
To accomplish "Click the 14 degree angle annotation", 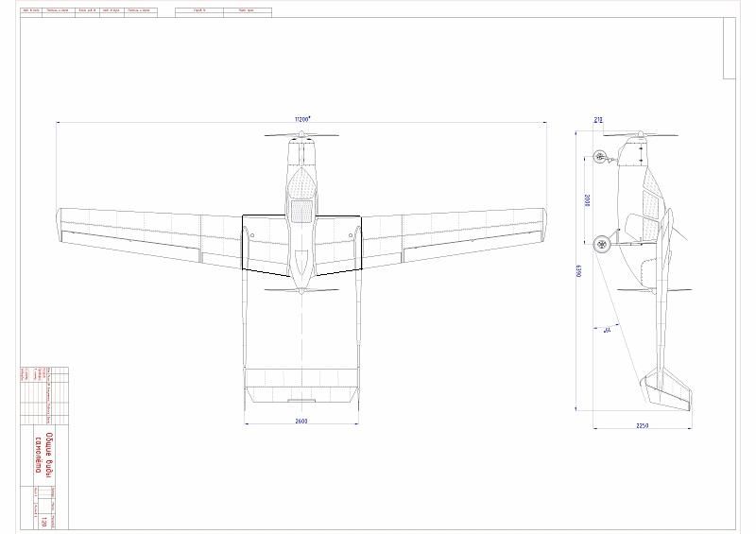I will [x=606, y=330].
